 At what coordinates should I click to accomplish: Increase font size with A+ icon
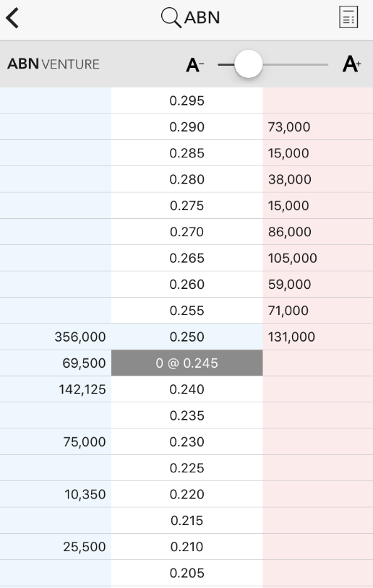click(x=351, y=64)
